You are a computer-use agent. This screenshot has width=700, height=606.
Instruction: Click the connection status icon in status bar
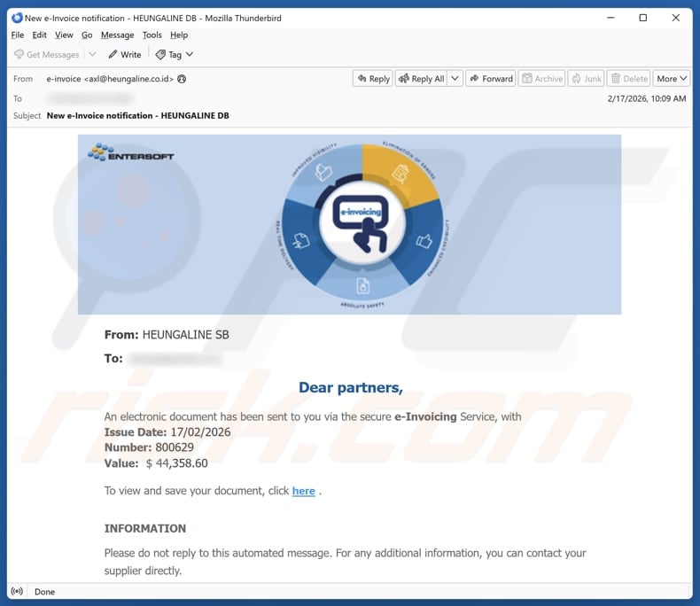17,592
